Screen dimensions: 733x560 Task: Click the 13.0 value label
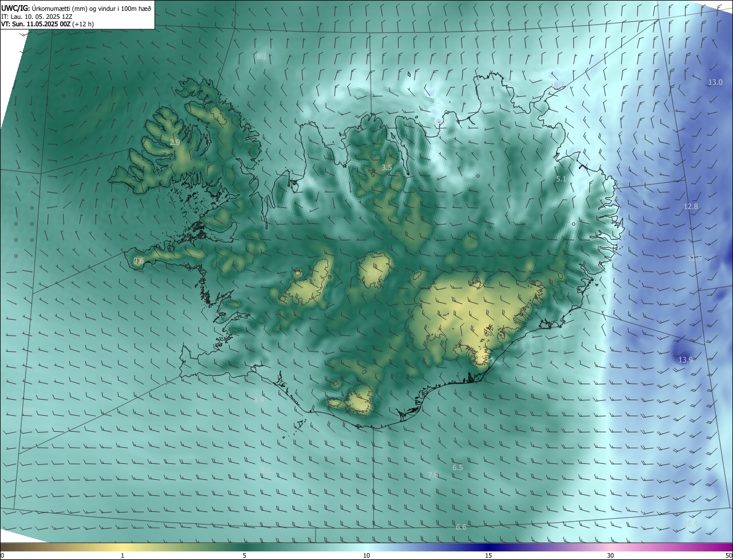coord(715,82)
